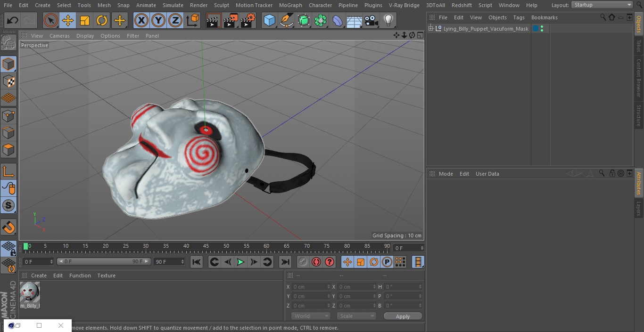644x332 pixels.
Task: Switch to Texture mode checkered icon
Action: tap(8, 81)
